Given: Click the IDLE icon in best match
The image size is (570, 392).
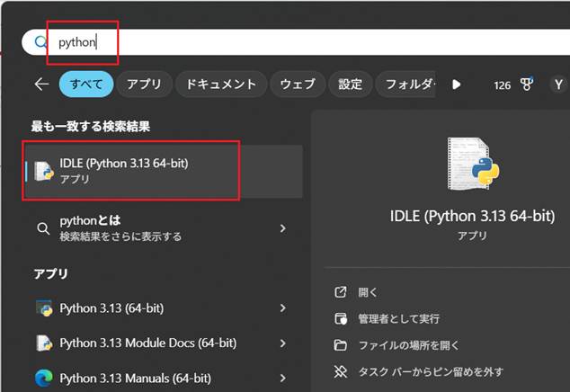Looking at the screenshot, I should coord(44,171).
